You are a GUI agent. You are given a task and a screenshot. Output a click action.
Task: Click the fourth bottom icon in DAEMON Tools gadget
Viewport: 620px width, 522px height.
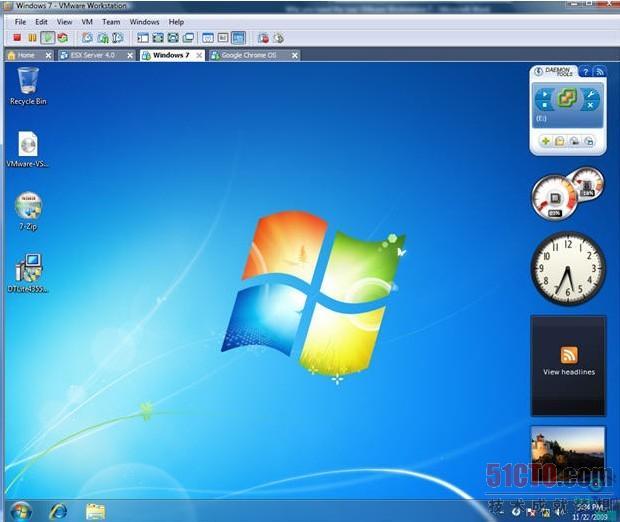tap(589, 141)
